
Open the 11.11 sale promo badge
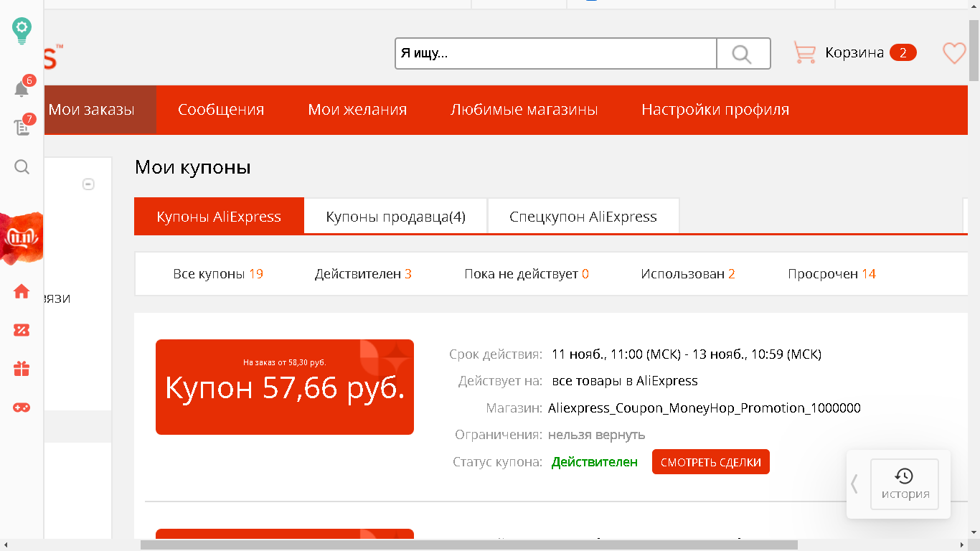click(22, 238)
